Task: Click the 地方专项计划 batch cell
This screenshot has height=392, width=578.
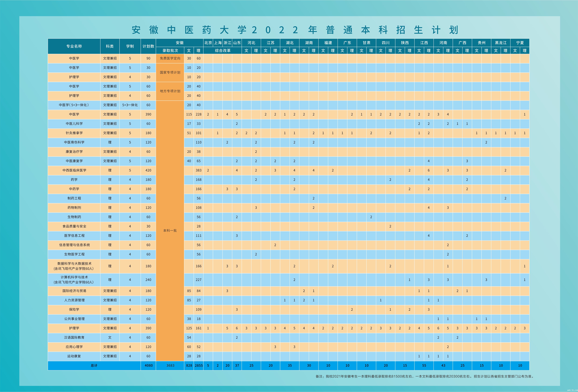Action: (x=170, y=91)
